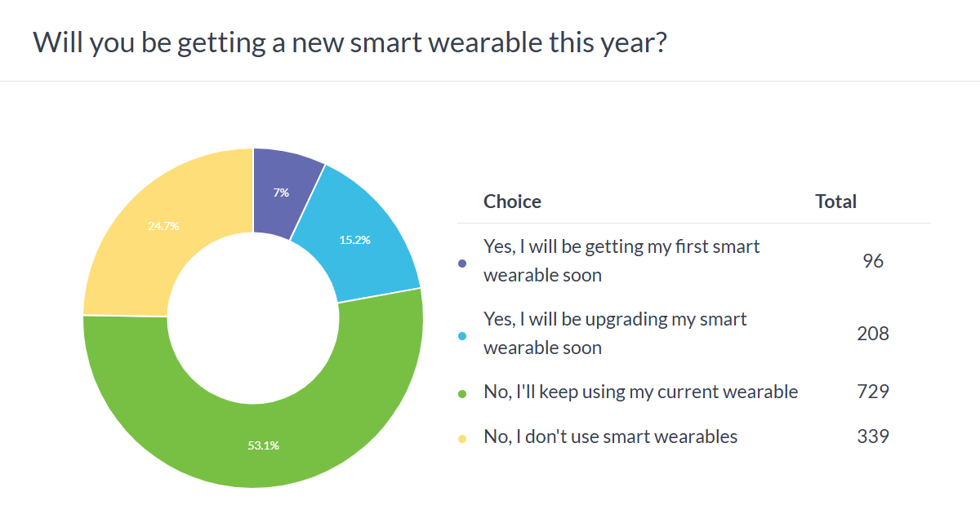
Task: Select 'keep using my current wearable' choice
Action: coord(640,392)
